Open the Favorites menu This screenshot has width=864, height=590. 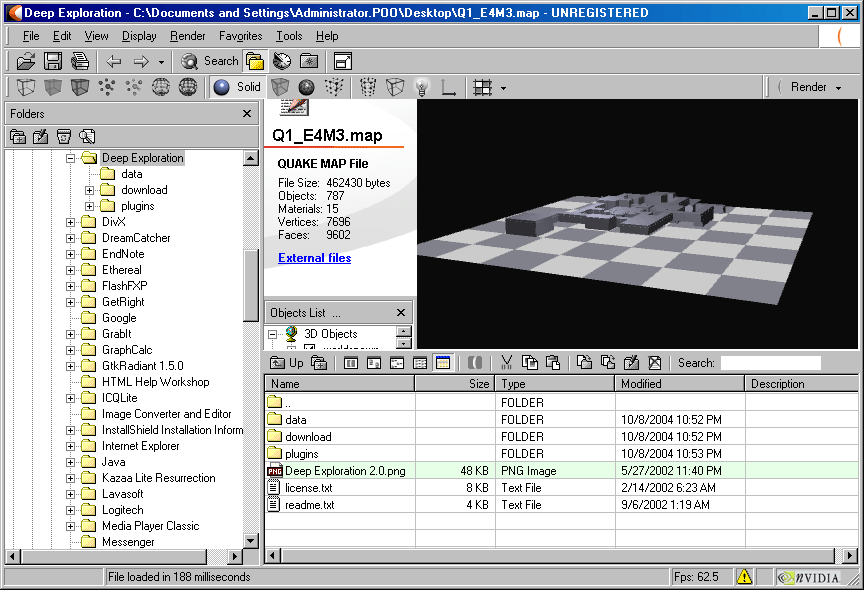240,36
